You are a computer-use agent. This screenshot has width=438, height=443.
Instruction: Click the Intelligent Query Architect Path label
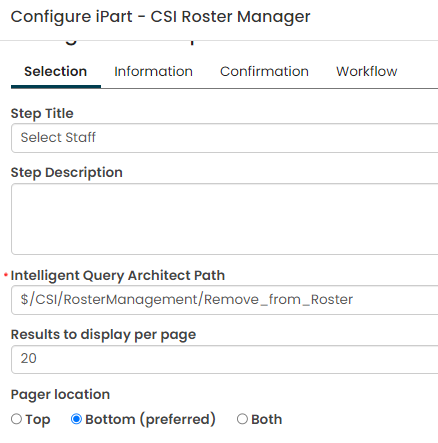click(118, 276)
